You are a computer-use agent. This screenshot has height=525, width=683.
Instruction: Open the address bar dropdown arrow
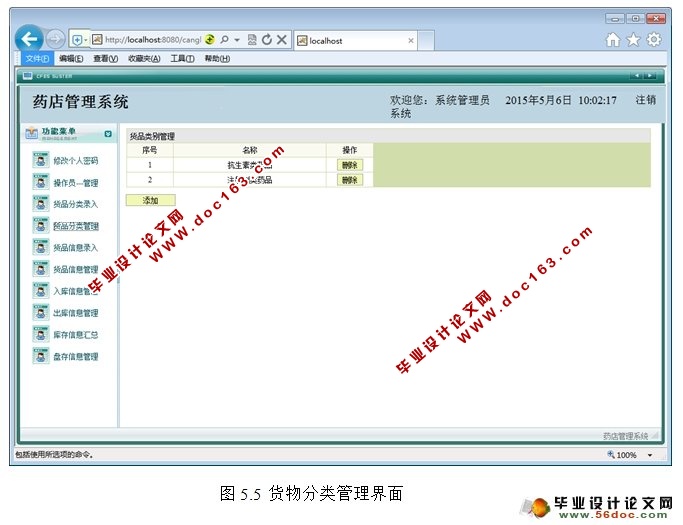pos(237,40)
